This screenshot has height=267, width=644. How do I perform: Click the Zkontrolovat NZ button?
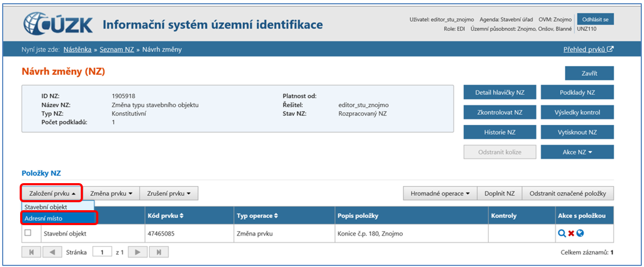tap(499, 113)
